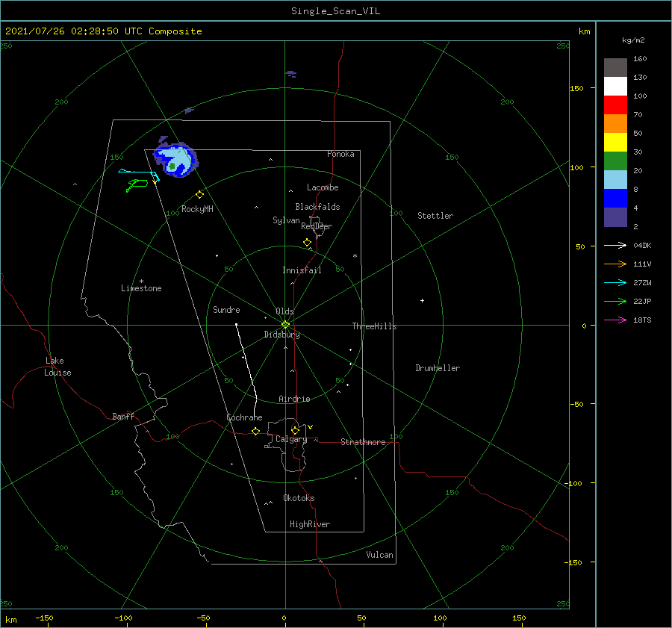The image size is (672, 628).
Task: Click the Vulcan town label
Action: [379, 555]
